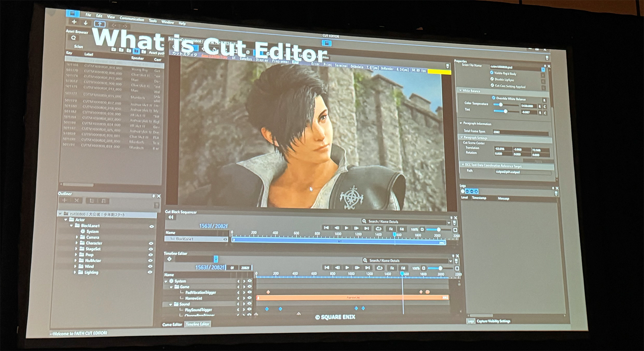
Task: Step forward one frame in Cut Block Sequencer
Action: [356, 228]
